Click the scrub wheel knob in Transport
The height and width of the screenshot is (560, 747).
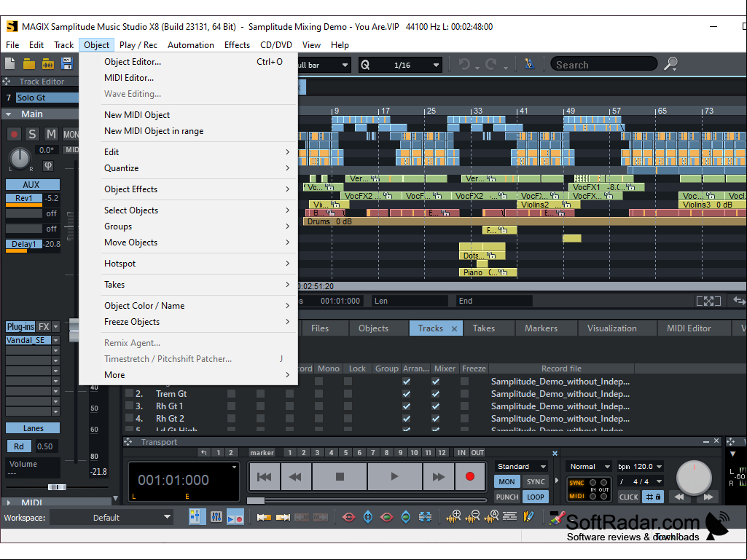[x=694, y=477]
